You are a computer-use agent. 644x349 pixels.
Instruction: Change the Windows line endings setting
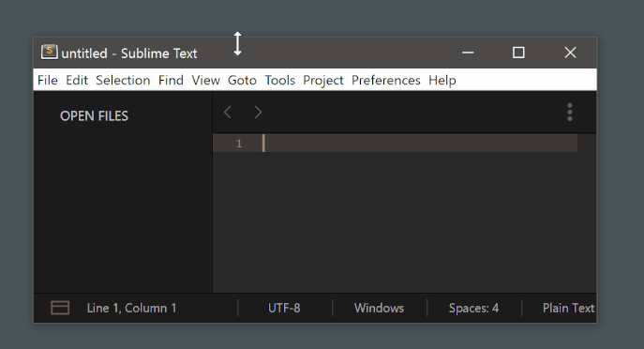pos(379,308)
